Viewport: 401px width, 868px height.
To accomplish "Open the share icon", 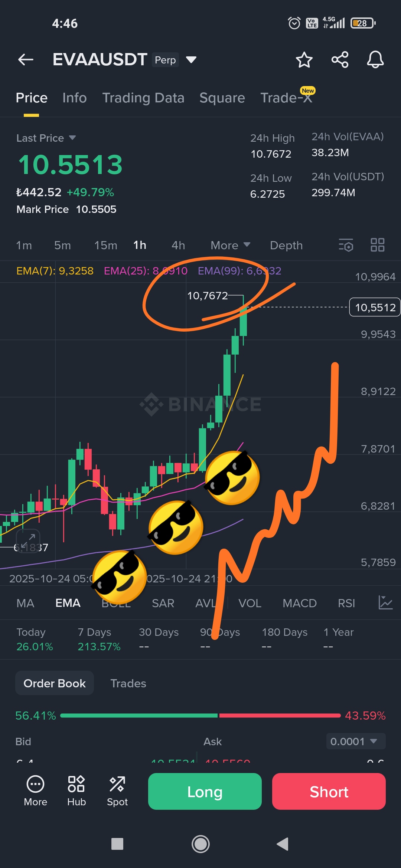I will 340,60.
